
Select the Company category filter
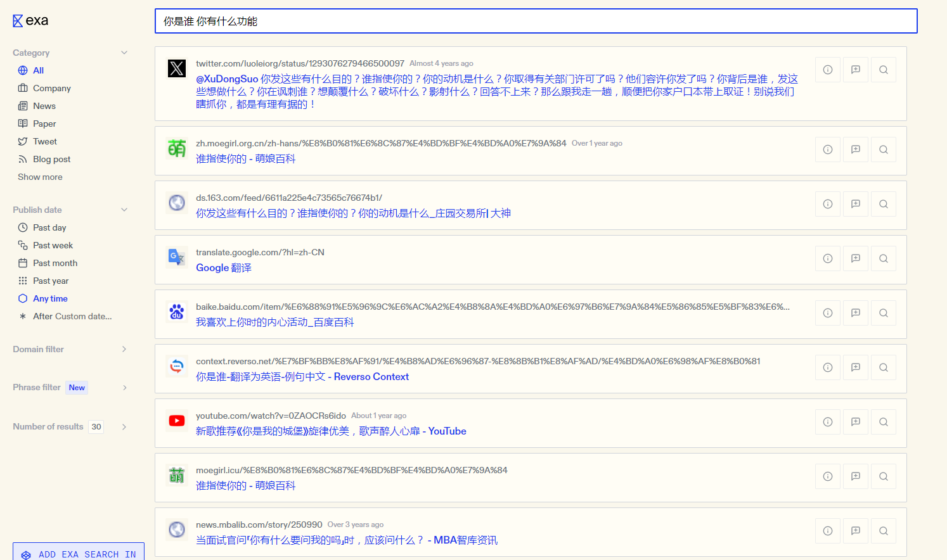tap(44, 88)
